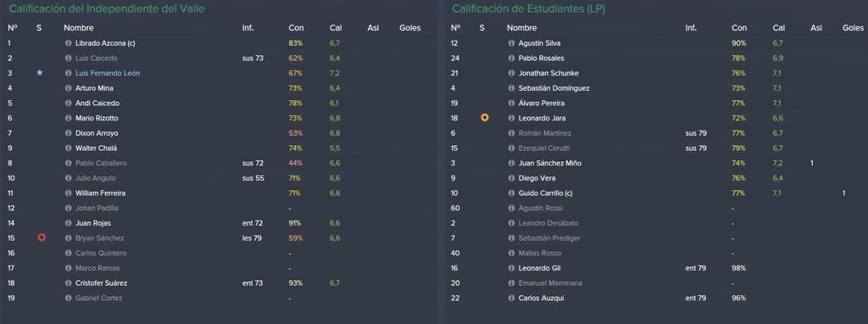Click the red injury icon beside Bryan Sánchez
Image resolution: width=868 pixels, height=324 pixels.
coord(42,237)
